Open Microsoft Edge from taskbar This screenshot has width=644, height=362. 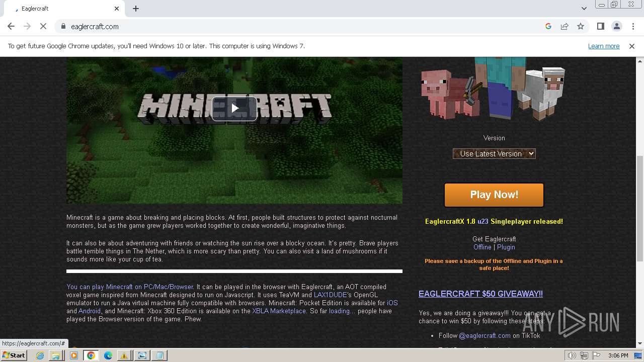(x=108, y=355)
